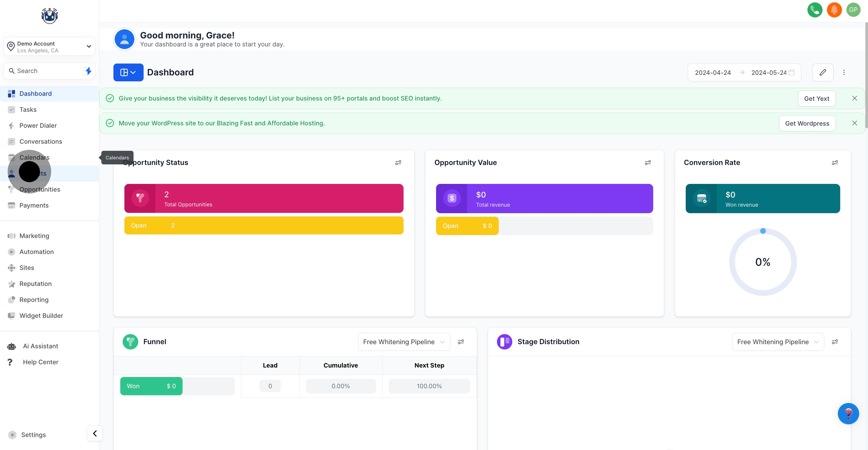Open Stage Distribution widget filter settings
The width and height of the screenshot is (868, 450).
coord(834,342)
